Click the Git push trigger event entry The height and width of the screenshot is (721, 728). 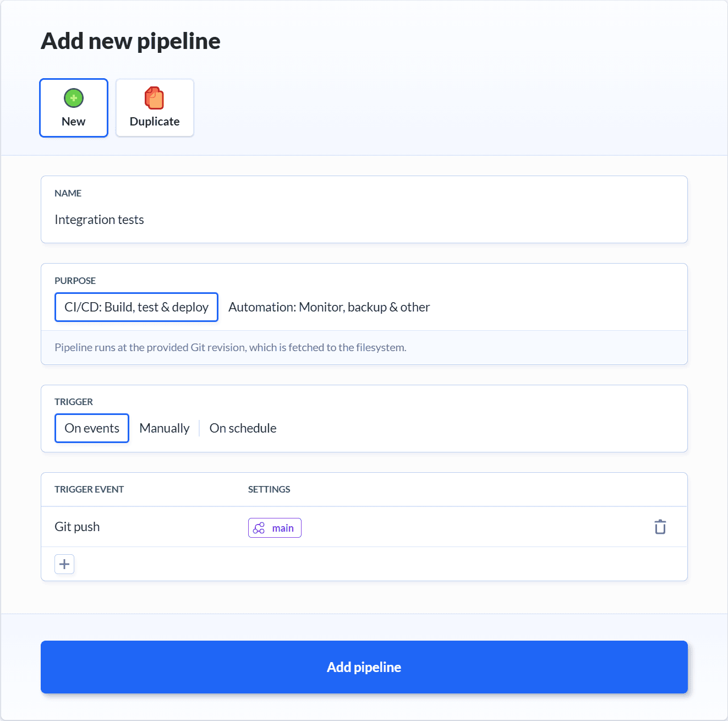(77, 527)
